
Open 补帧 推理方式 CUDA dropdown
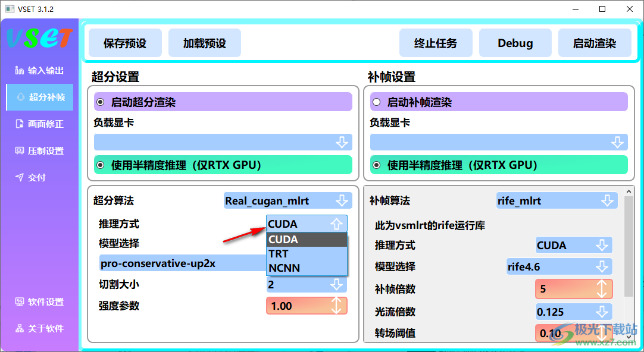574,246
